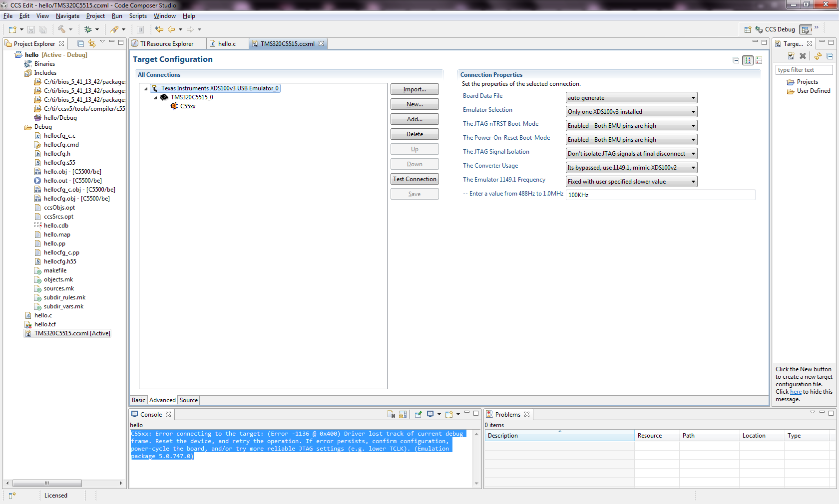Open the File menu

8,16
